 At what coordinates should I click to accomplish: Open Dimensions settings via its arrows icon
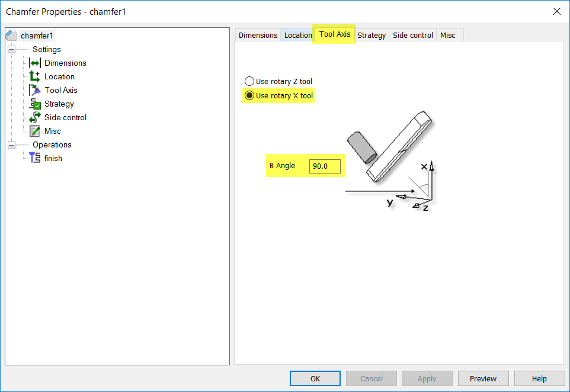coord(34,63)
